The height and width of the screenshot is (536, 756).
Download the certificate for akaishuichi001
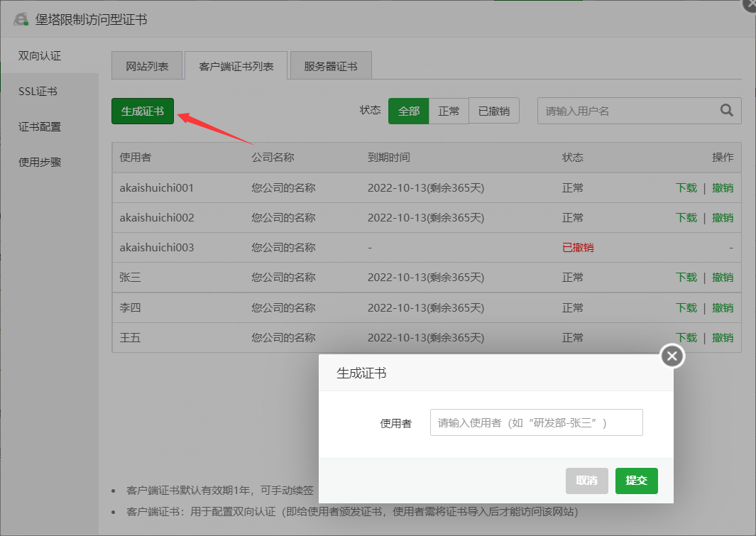click(x=686, y=187)
